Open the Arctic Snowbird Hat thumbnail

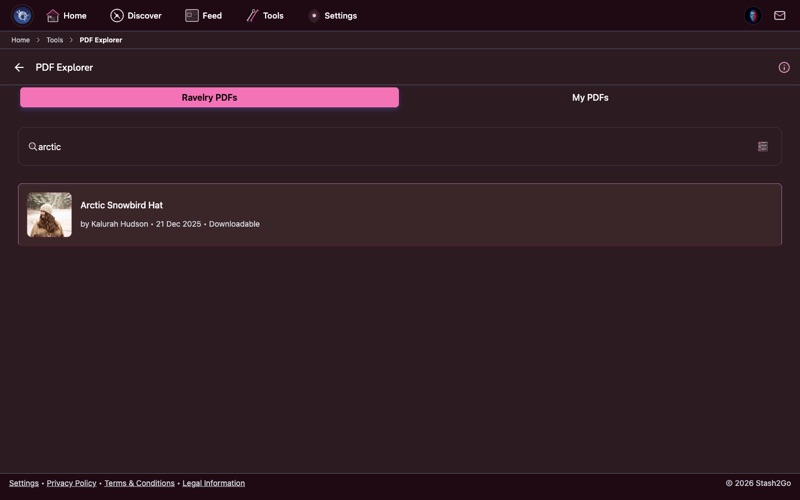pos(49,215)
